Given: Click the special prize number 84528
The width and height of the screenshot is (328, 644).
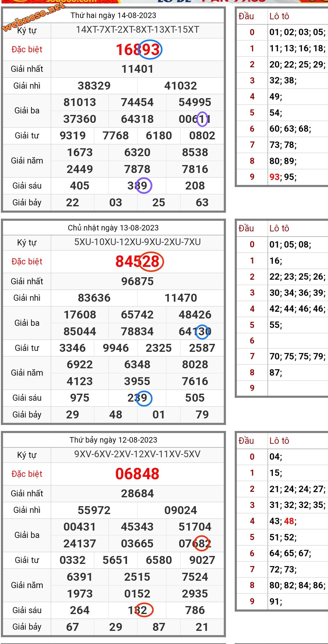Looking at the screenshot, I should click(138, 262).
